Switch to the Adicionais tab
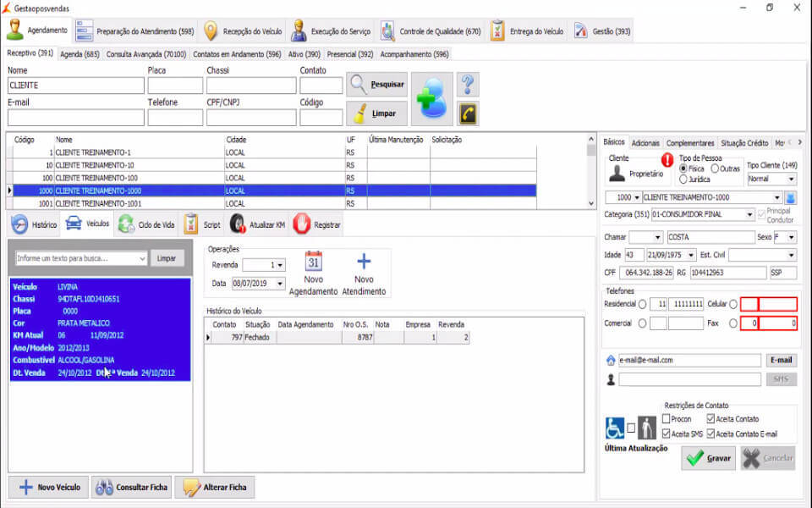 [645, 143]
